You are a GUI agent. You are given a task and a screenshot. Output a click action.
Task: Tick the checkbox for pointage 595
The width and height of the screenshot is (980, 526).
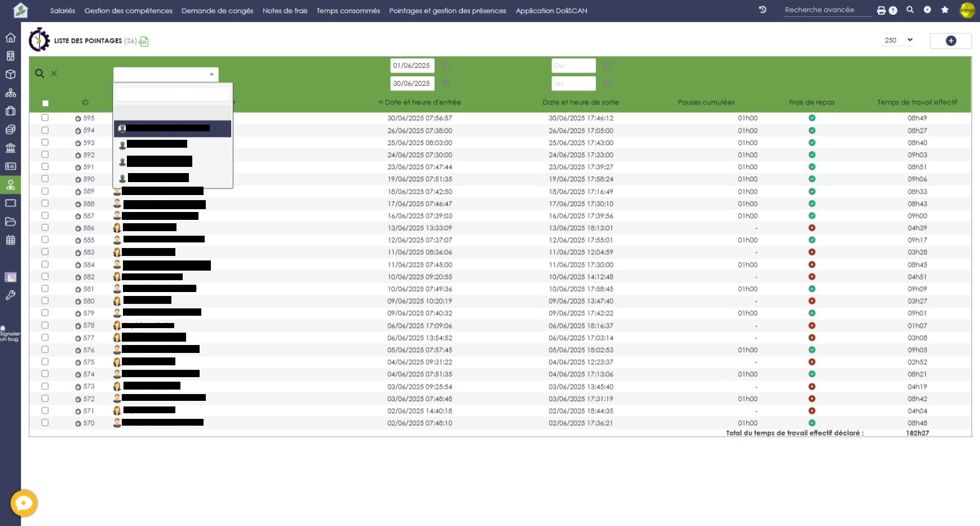45,118
